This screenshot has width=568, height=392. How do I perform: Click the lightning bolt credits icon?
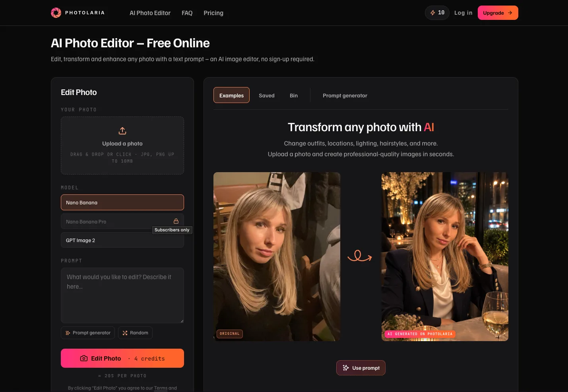coord(433,13)
